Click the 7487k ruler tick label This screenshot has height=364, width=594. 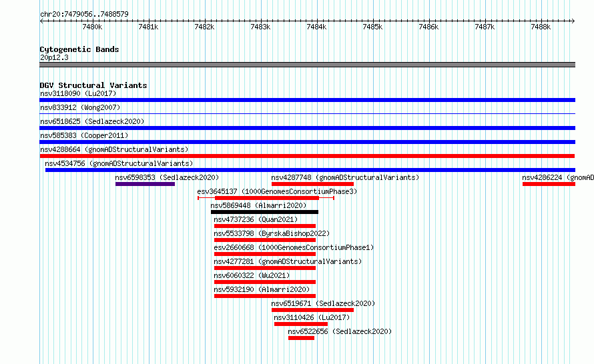coord(485,27)
